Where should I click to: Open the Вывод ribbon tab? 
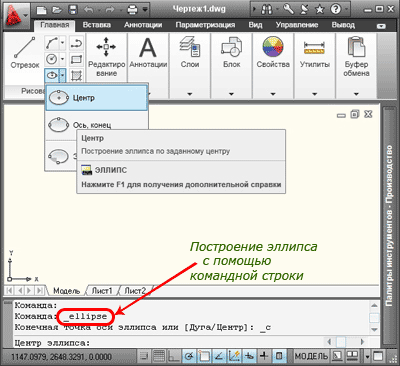point(343,25)
